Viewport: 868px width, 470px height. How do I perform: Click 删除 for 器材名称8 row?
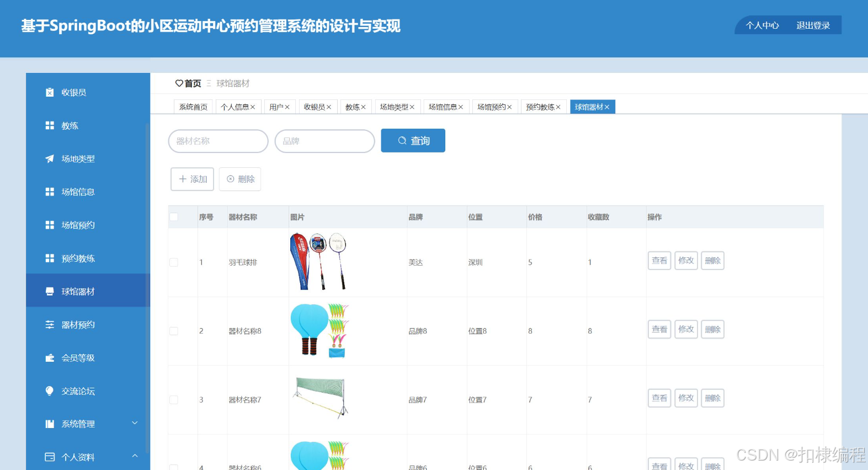[x=712, y=330]
